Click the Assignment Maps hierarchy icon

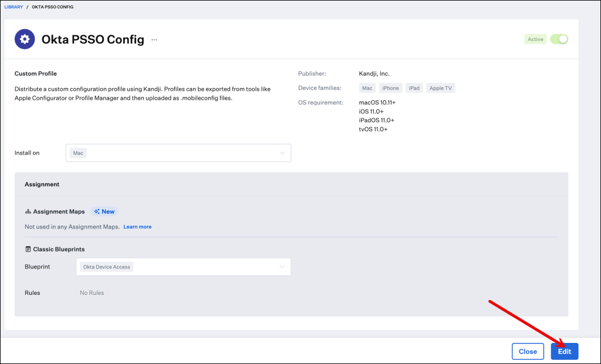[x=28, y=212]
